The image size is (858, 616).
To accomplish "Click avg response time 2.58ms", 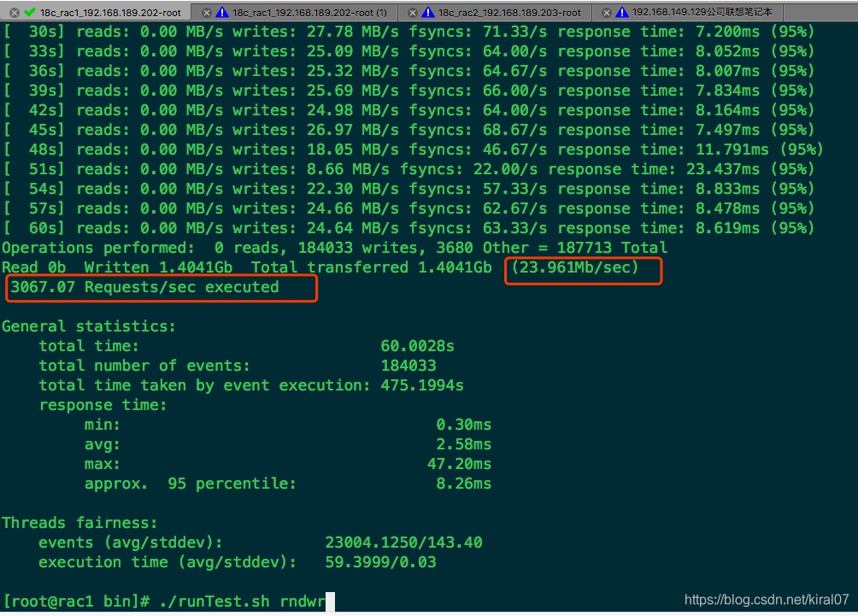I will point(463,444).
